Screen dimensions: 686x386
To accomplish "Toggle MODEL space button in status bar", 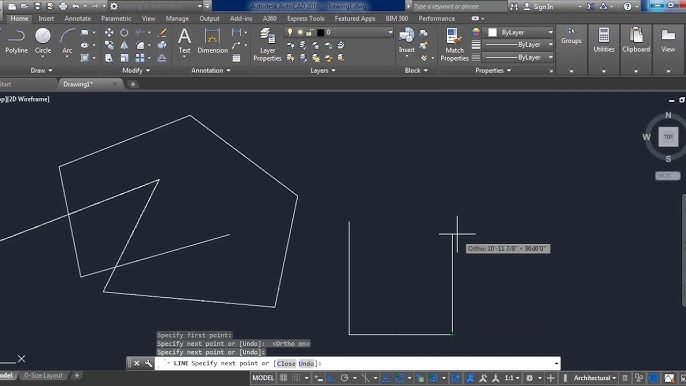I will point(263,378).
